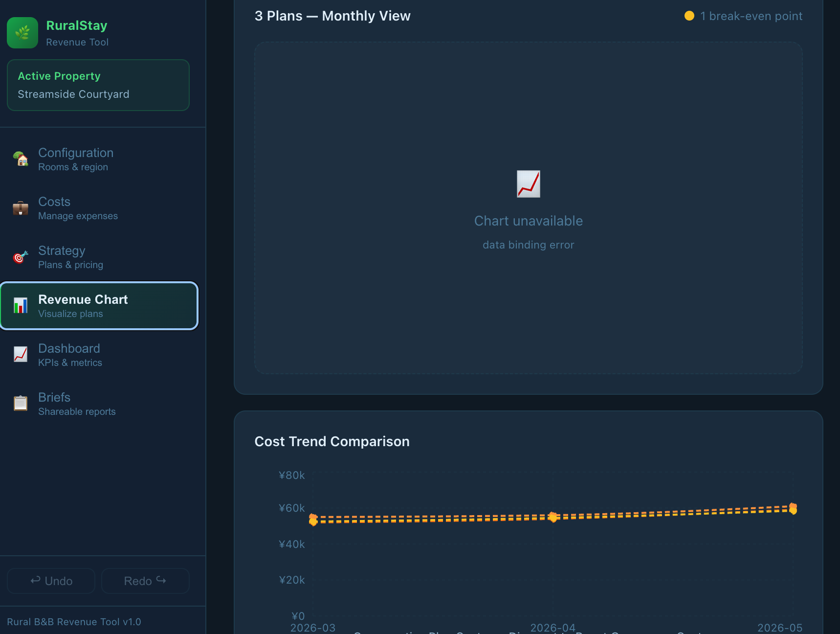
Task: Open Strategy Plans & pricing
Action: [x=99, y=257]
